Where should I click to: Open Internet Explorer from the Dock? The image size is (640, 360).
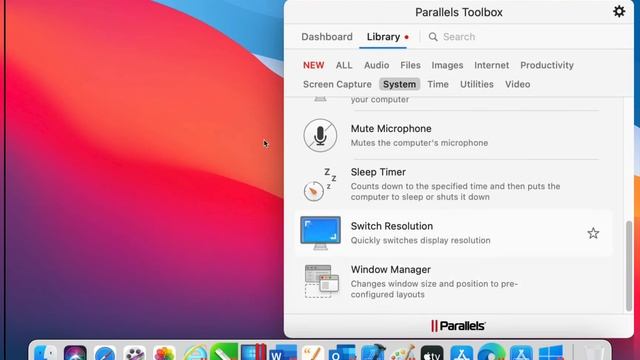[x=195, y=353]
